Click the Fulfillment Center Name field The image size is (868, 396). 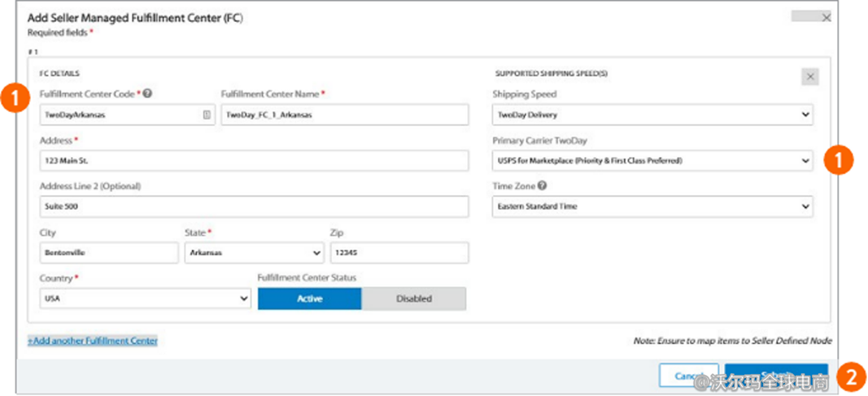(344, 115)
